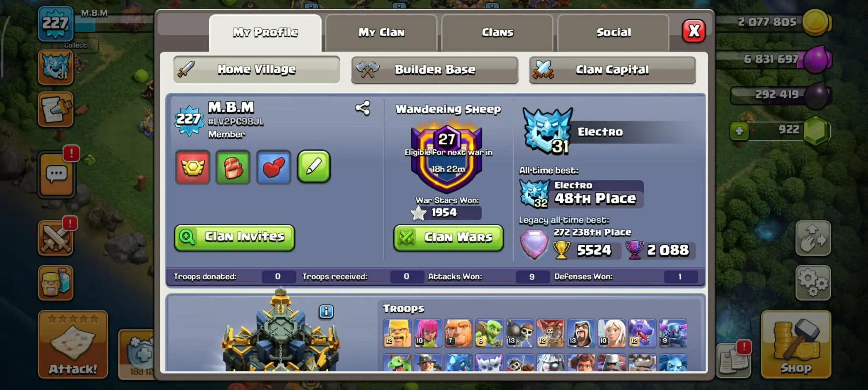Open Clan Invites

234,237
